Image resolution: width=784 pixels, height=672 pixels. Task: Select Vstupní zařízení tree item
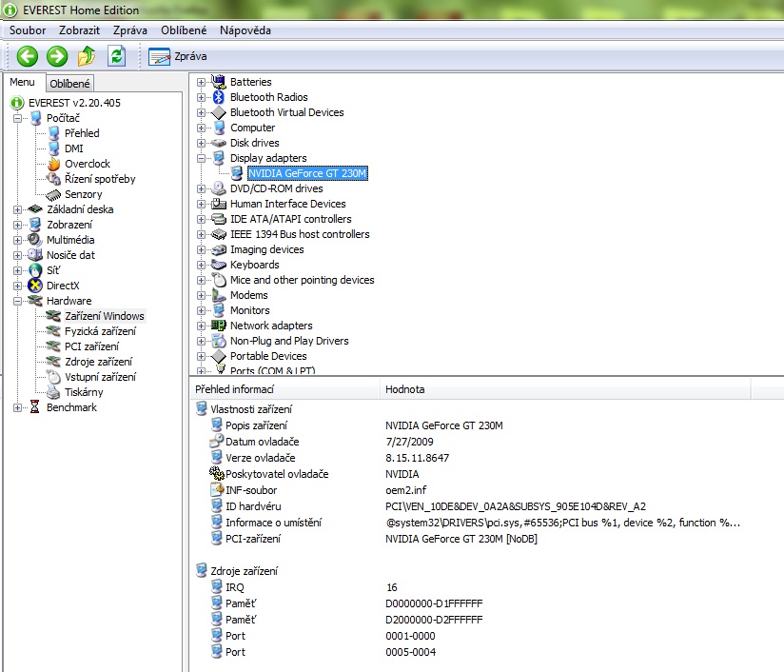100,377
